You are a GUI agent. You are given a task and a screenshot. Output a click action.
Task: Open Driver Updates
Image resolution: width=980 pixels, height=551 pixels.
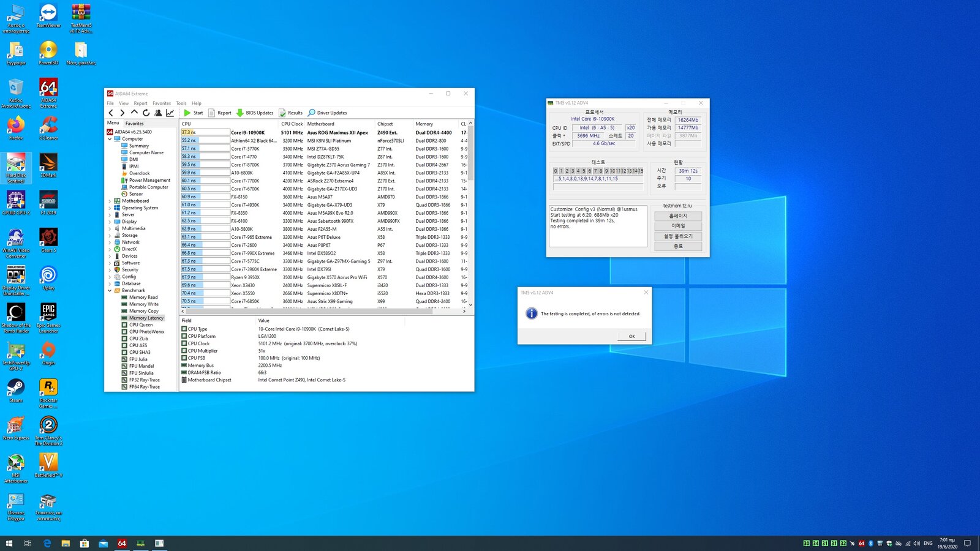328,113
